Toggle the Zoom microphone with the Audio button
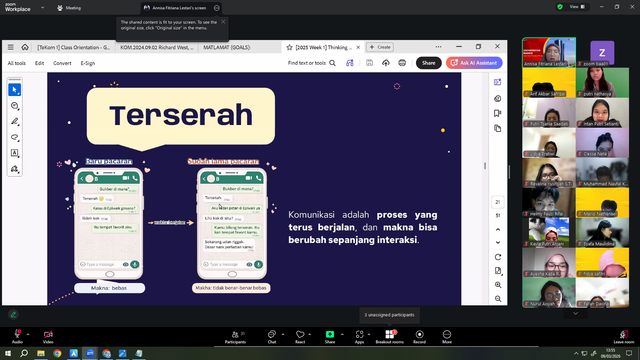The width and height of the screenshot is (640, 360). coord(17,337)
